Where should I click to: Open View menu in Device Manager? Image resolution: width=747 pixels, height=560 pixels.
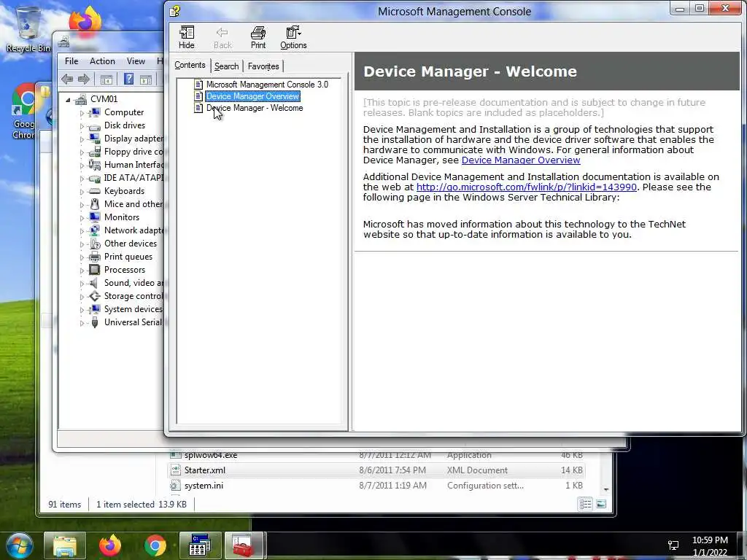[x=136, y=61]
